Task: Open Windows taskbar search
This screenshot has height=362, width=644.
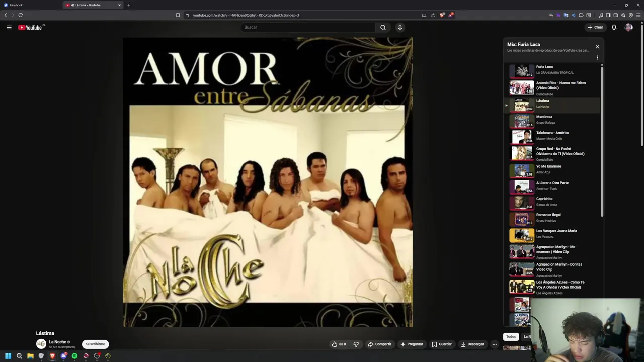Action: [x=19, y=356]
